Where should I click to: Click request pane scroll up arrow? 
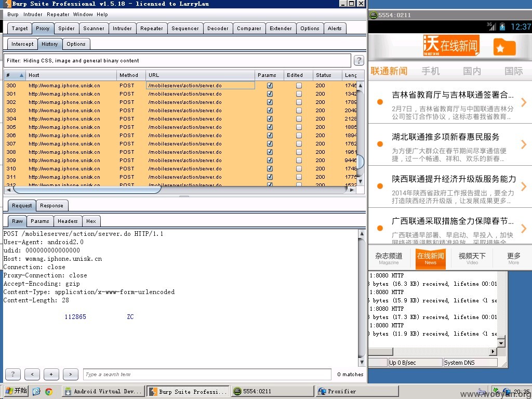tap(362, 233)
